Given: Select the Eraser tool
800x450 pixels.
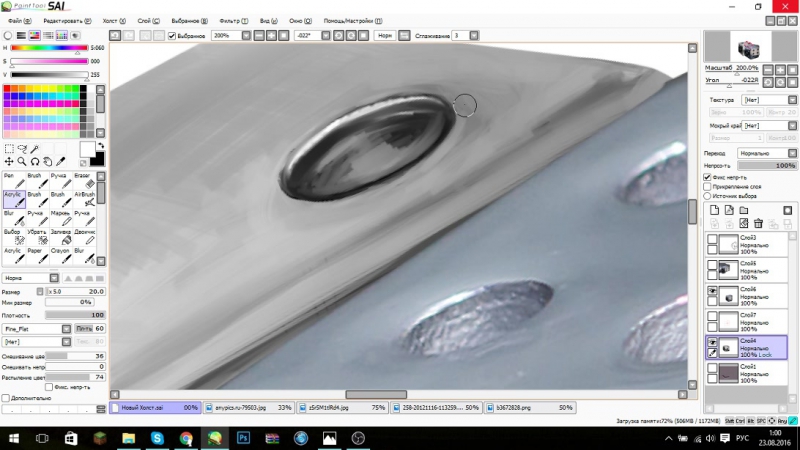Looking at the screenshot, I should (84, 180).
